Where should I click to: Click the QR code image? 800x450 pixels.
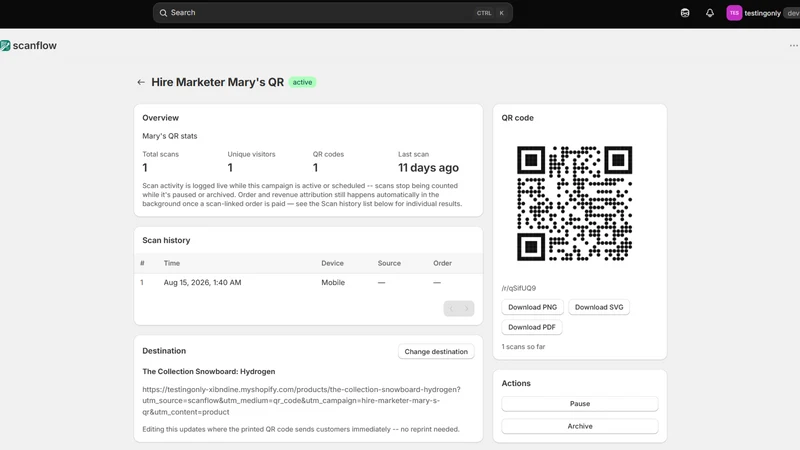tap(574, 203)
